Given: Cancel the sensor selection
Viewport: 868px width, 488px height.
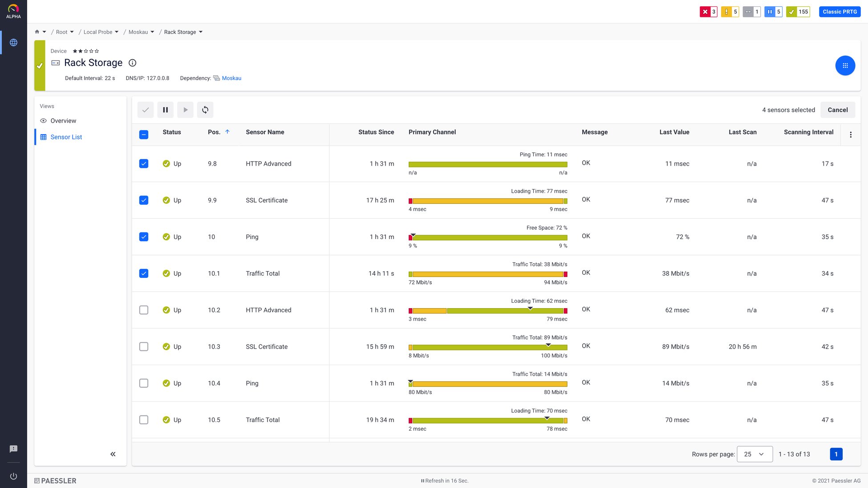Looking at the screenshot, I should pos(837,110).
